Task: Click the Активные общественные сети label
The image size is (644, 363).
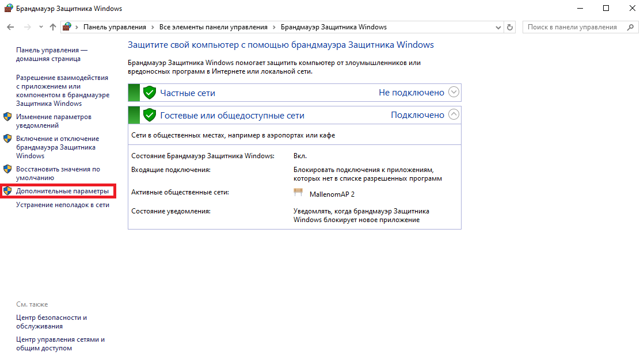Action: coord(180,192)
